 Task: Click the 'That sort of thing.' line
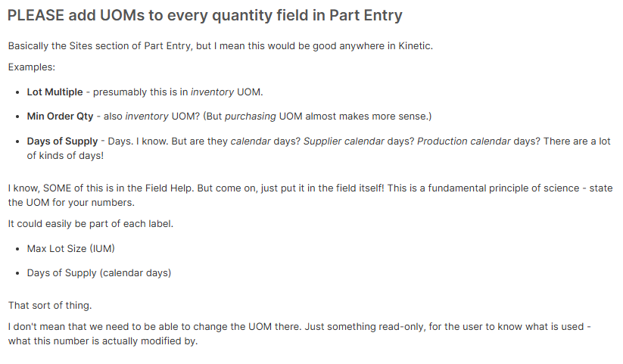(50, 306)
